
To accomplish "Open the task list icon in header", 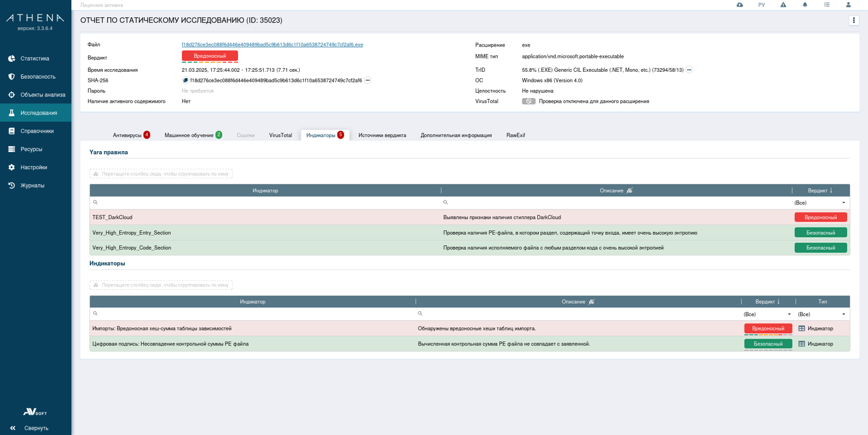I will tap(827, 5).
